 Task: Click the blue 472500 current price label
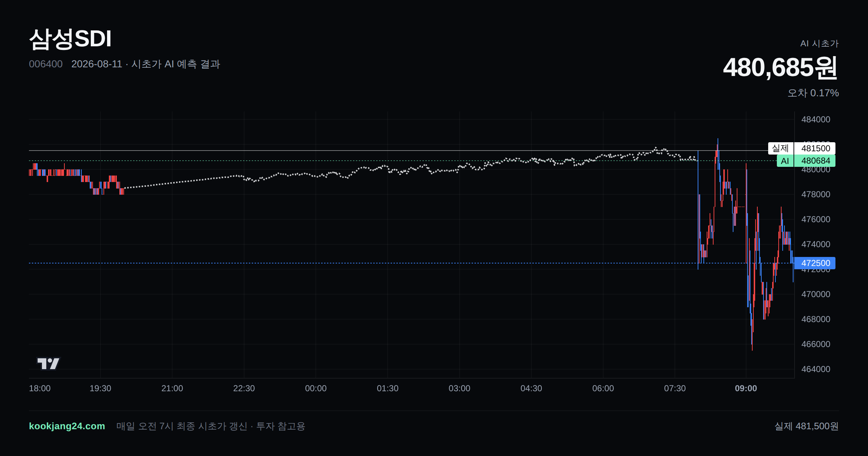click(814, 263)
